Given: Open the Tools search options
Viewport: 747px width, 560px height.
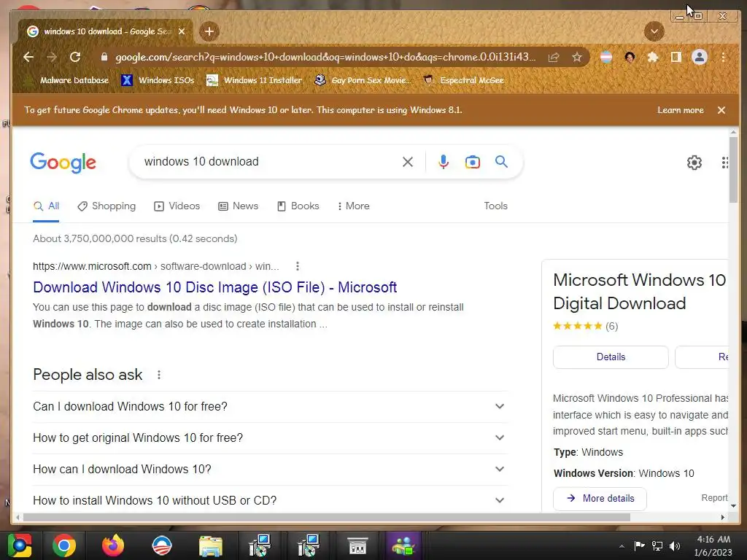Looking at the screenshot, I should pyautogui.click(x=495, y=206).
